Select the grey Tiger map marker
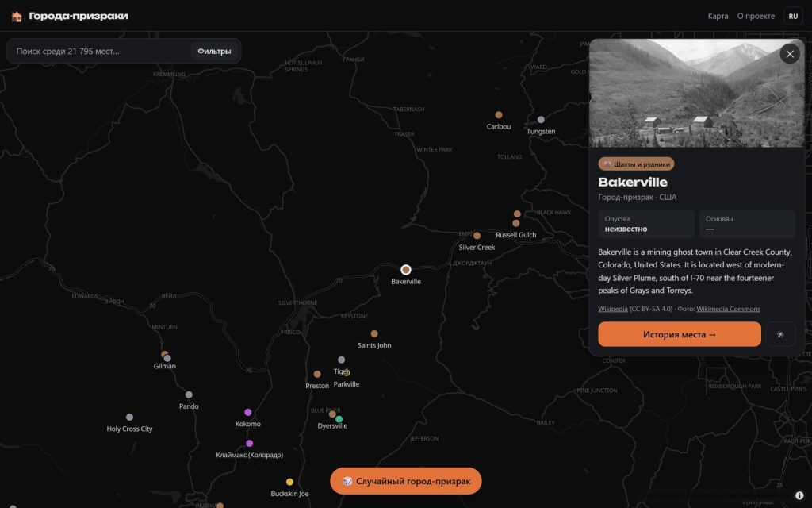The image size is (812, 508). click(x=341, y=360)
